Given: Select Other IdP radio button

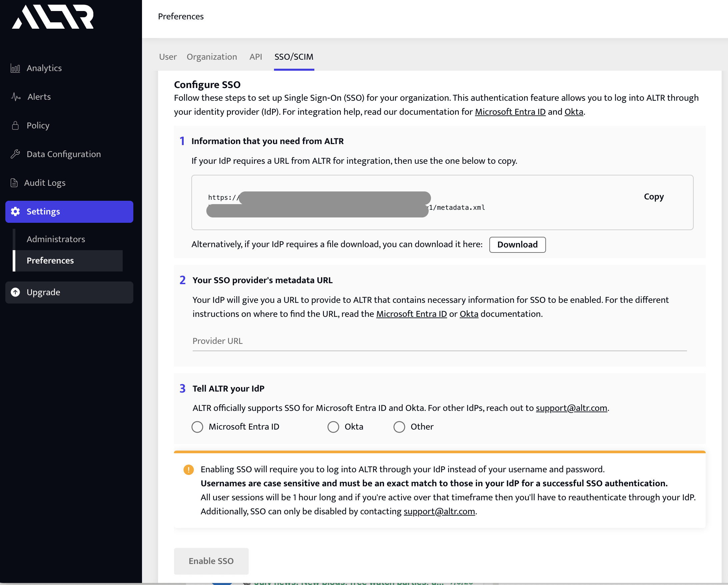Looking at the screenshot, I should pos(399,427).
